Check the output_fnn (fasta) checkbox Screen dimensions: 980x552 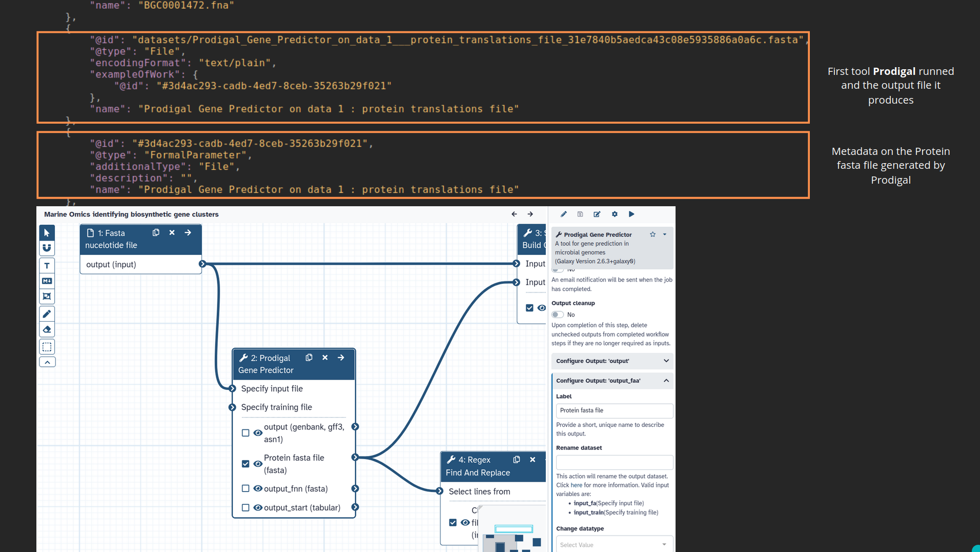tap(246, 488)
